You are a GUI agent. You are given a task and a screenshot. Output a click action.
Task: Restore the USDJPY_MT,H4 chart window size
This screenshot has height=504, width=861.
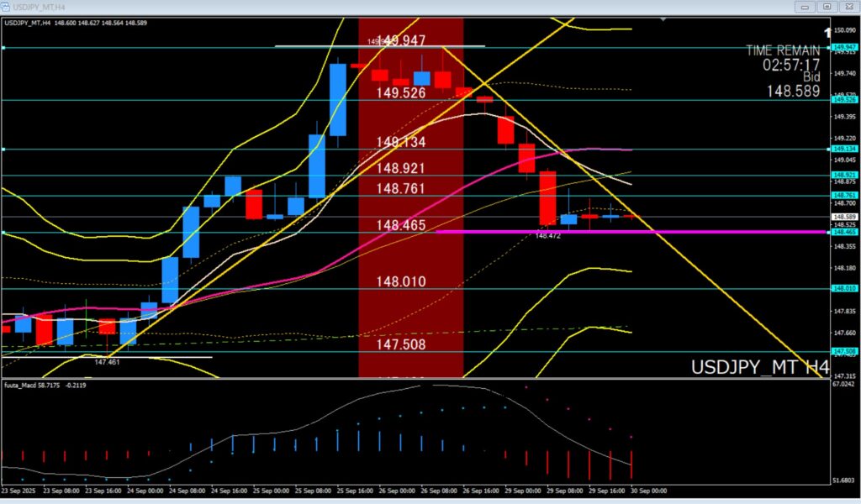pyautogui.click(x=827, y=7)
